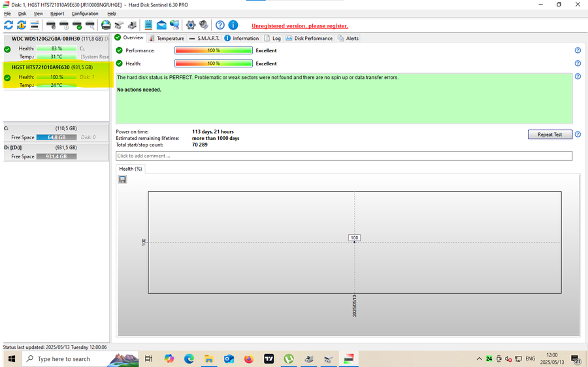
Task: Click the send email envelope icon
Action: 161,26
